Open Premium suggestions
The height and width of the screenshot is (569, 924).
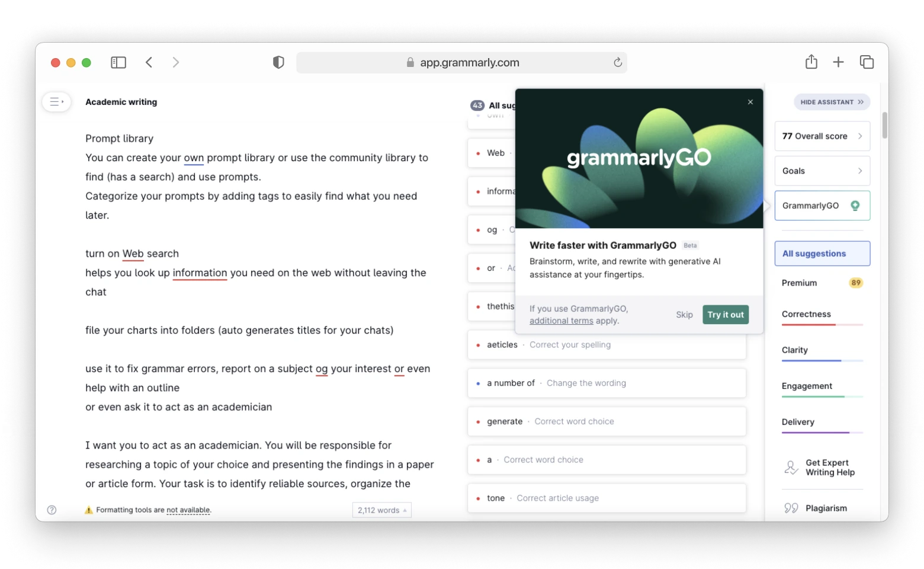[x=822, y=283]
